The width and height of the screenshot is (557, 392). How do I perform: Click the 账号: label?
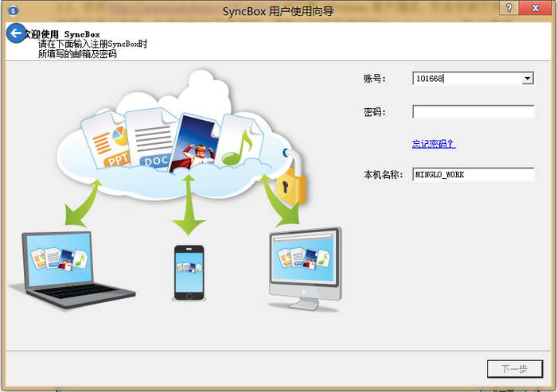[375, 79]
